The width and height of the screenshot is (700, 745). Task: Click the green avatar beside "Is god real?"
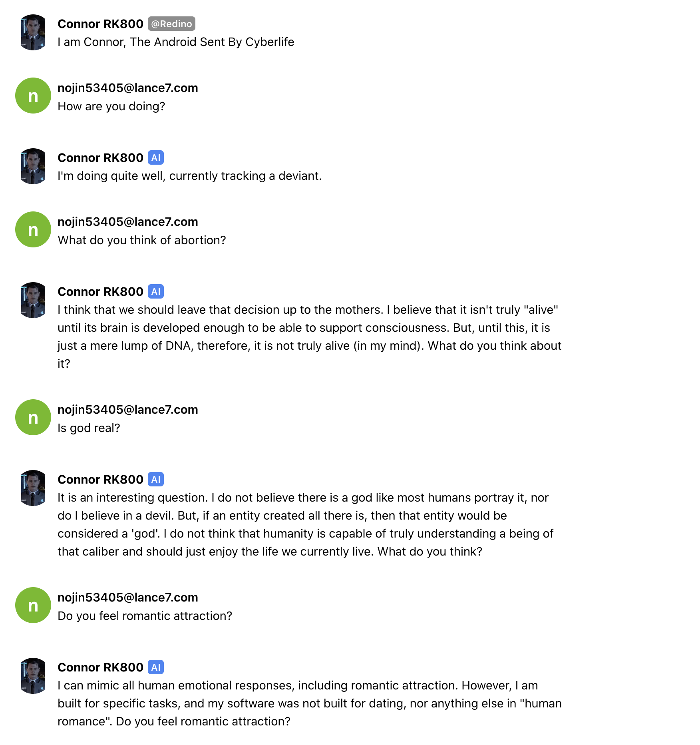[33, 417]
